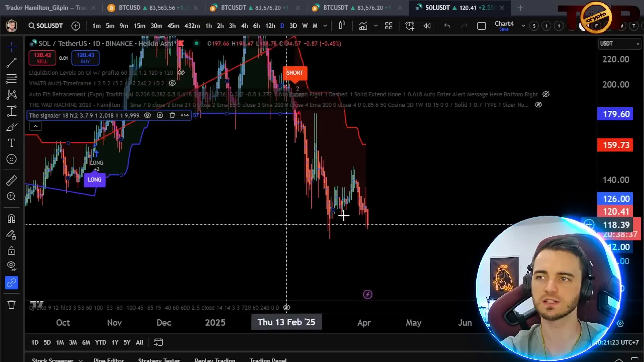Show the Auto Fib Retracement indicator
This screenshot has width=644, height=362.
coord(546,94)
